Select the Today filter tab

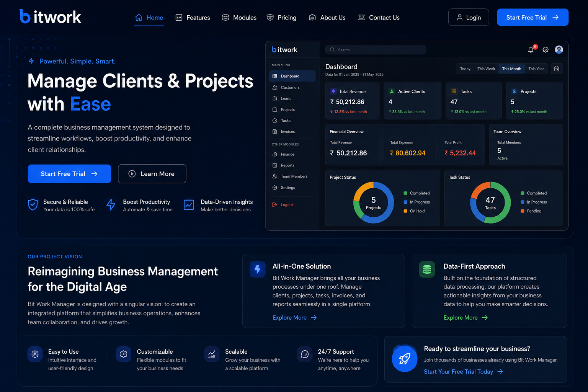click(465, 69)
